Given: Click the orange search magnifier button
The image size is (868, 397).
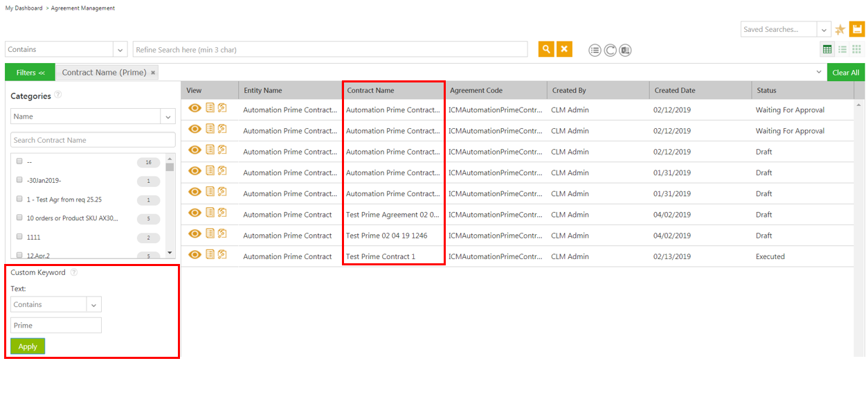Looking at the screenshot, I should tap(546, 49).
